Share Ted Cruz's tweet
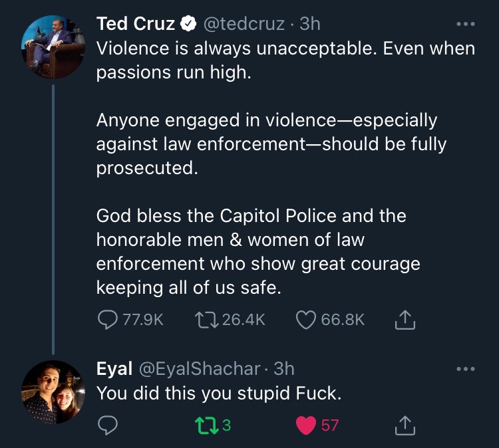This screenshot has width=499, height=448. pyautogui.click(x=405, y=320)
